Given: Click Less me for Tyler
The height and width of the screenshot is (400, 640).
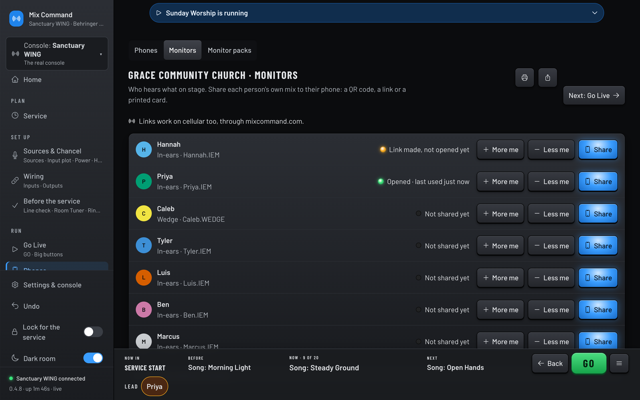Looking at the screenshot, I should (x=551, y=245).
